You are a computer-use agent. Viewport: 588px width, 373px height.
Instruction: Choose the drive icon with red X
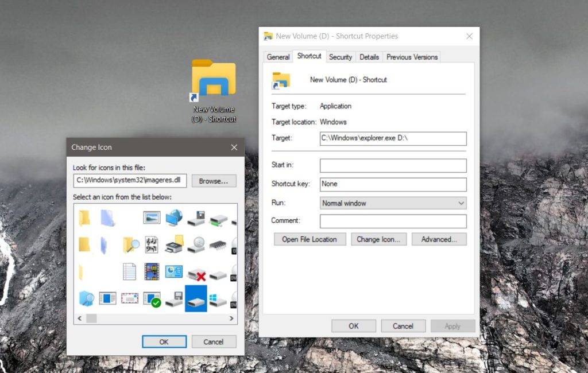coord(195,273)
